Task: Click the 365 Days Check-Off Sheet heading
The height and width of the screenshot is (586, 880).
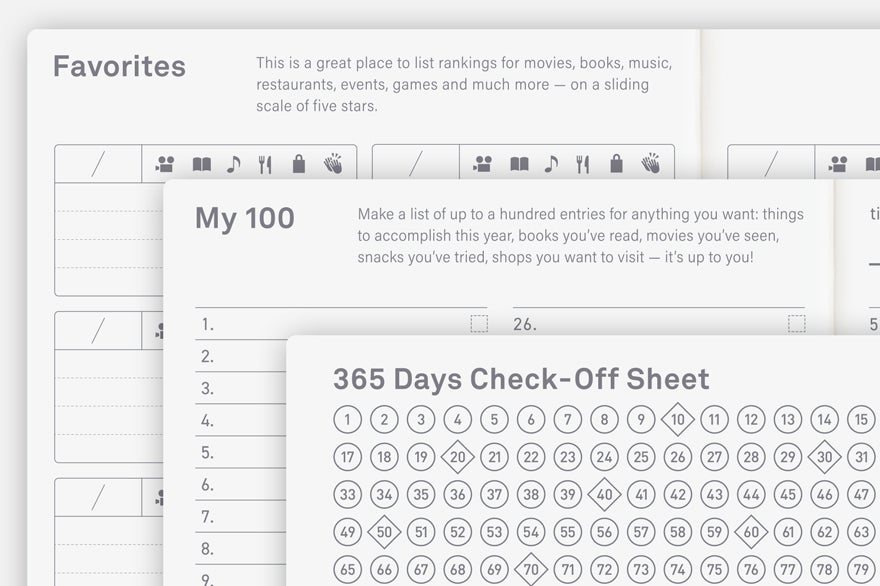Action: (521, 379)
